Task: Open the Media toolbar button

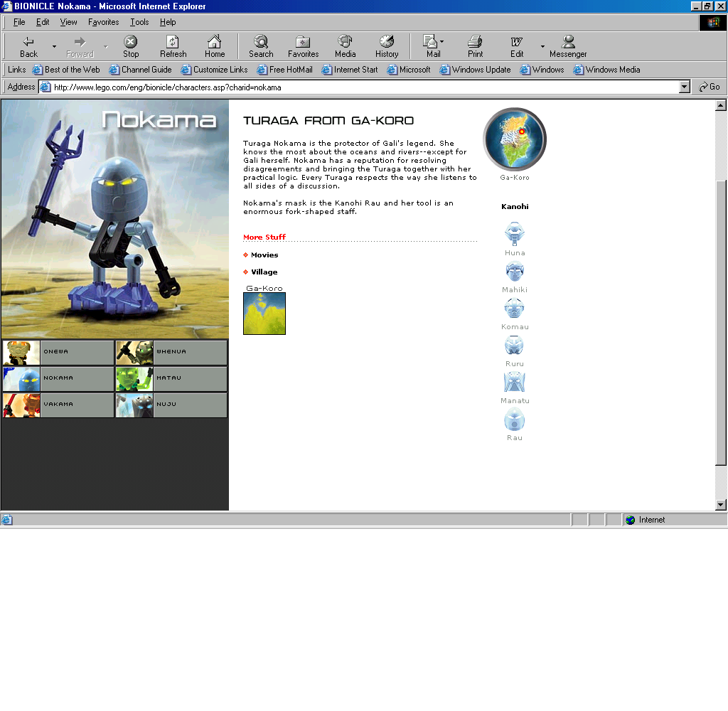Action: 345,47
